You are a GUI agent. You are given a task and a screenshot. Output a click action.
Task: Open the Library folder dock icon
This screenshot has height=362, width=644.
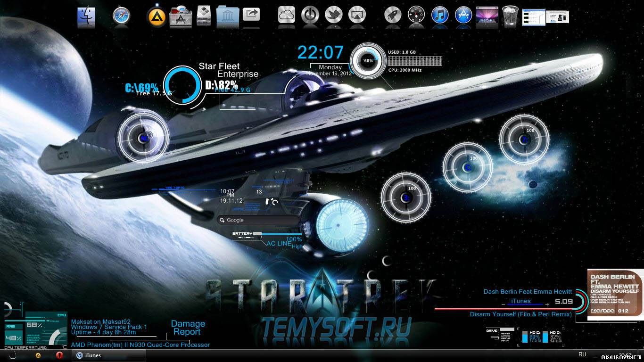pyautogui.click(x=228, y=16)
